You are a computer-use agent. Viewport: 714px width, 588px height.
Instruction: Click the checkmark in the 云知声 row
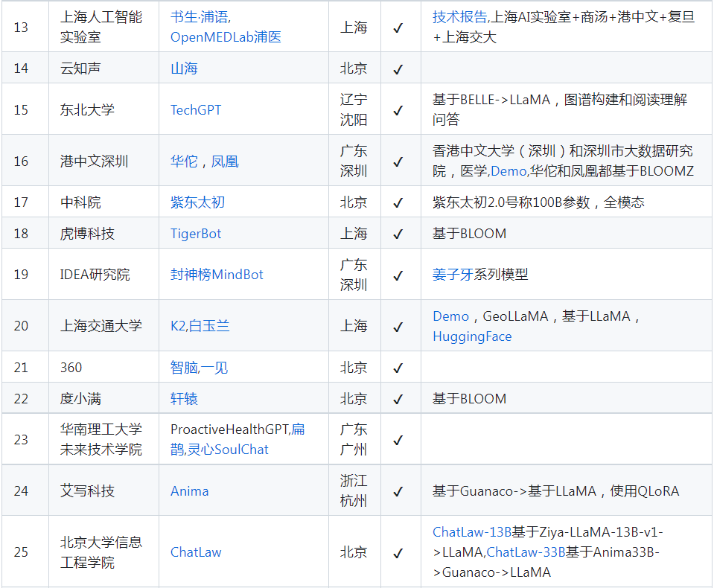398,69
